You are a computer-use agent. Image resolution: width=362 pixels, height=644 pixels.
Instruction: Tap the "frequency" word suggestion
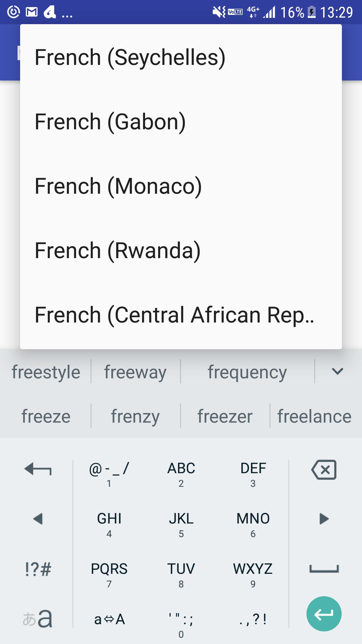coord(247,372)
